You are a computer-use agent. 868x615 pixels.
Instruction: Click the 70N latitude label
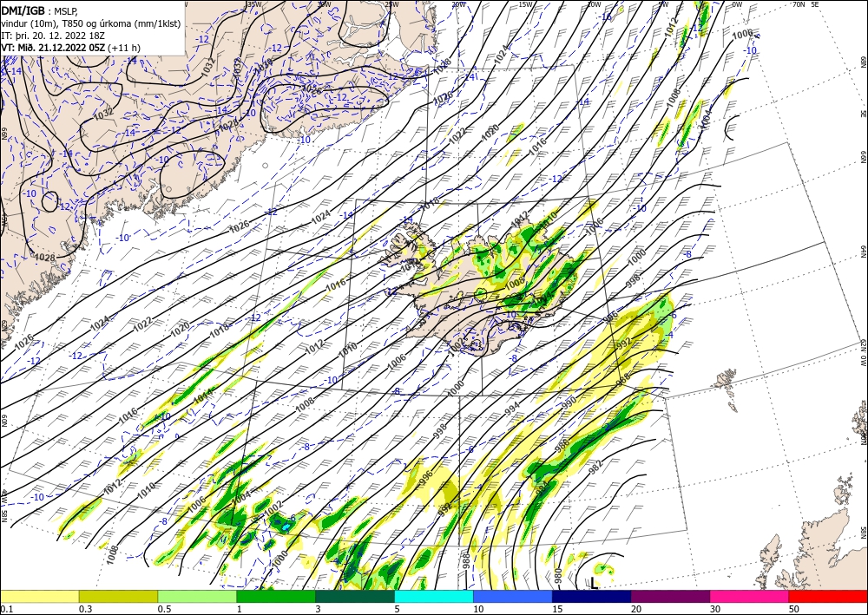(x=799, y=4)
